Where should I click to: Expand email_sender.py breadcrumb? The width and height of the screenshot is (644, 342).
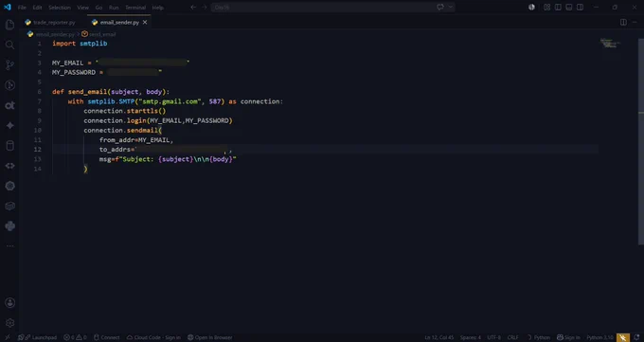click(51, 34)
